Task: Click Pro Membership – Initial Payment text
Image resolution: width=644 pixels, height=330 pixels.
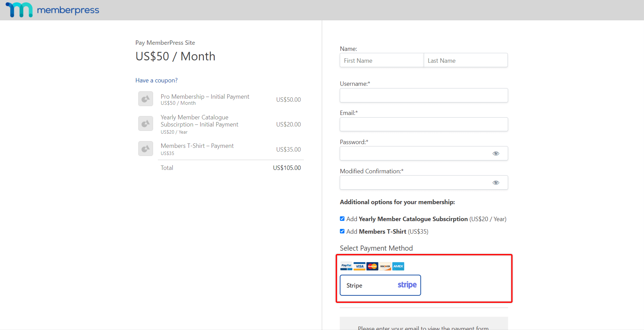Action: point(205,97)
